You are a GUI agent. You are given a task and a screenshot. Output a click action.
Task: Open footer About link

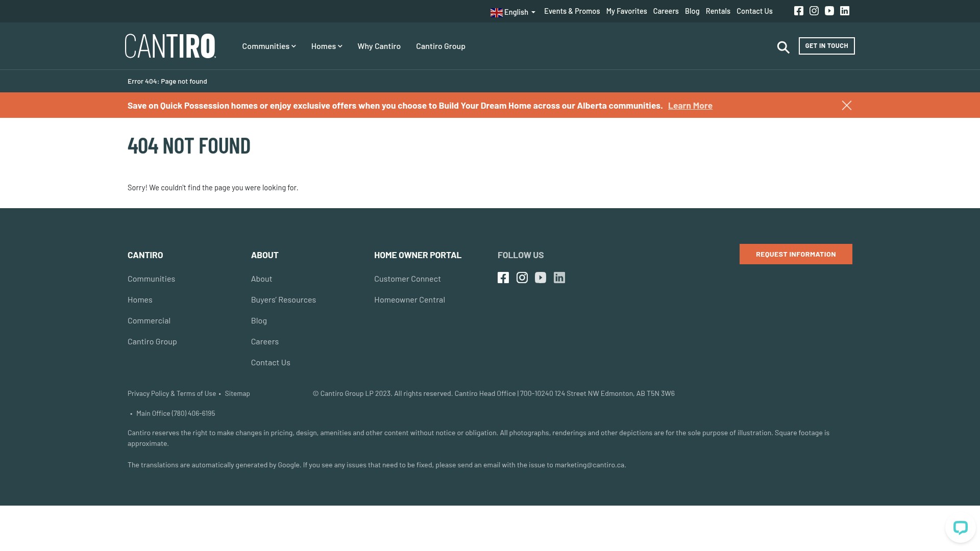[262, 279]
